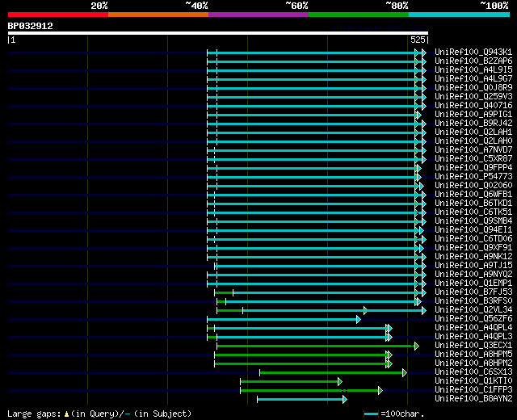
Task: Select the UniRef100_P54773 label
Action: (x=473, y=177)
